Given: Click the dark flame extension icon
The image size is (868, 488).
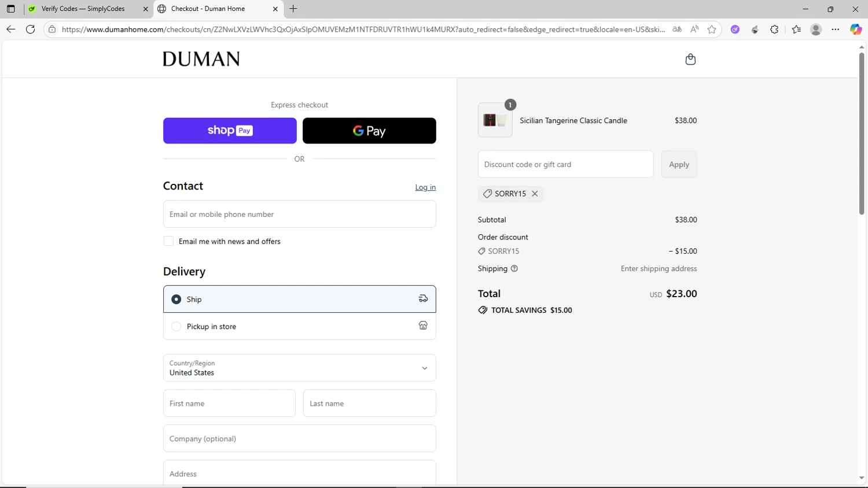Looking at the screenshot, I should click(755, 29).
